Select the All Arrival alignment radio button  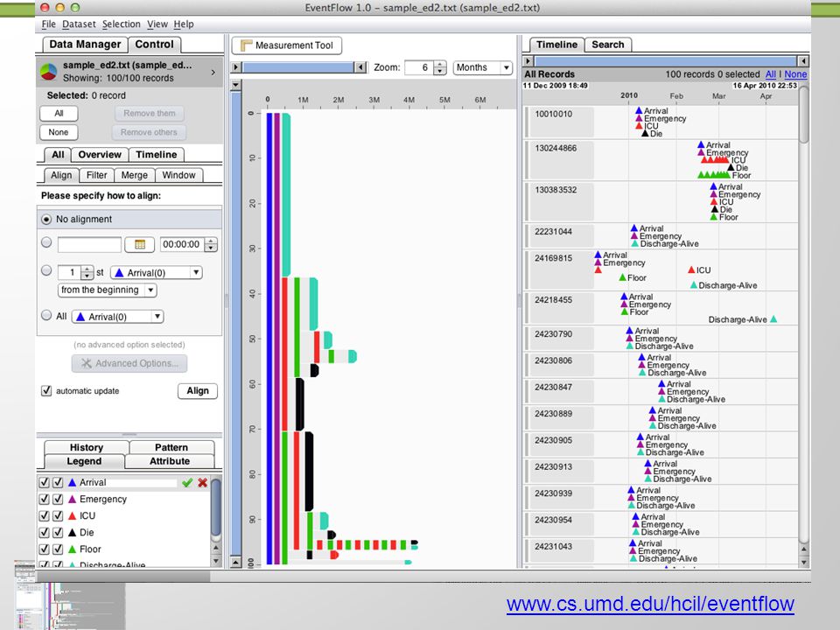point(46,316)
